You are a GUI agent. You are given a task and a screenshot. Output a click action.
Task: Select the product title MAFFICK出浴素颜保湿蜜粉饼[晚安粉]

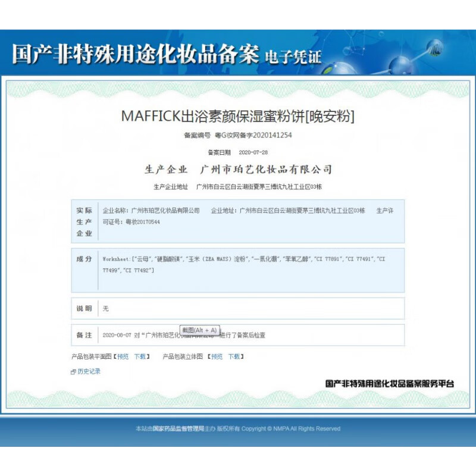click(237, 116)
